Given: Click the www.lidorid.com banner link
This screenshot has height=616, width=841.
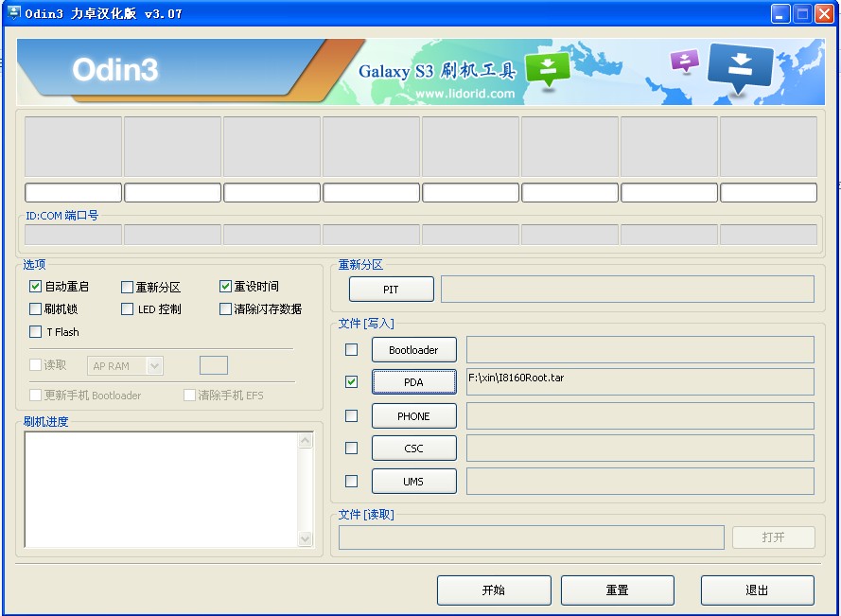Looking at the screenshot, I should pos(465,94).
